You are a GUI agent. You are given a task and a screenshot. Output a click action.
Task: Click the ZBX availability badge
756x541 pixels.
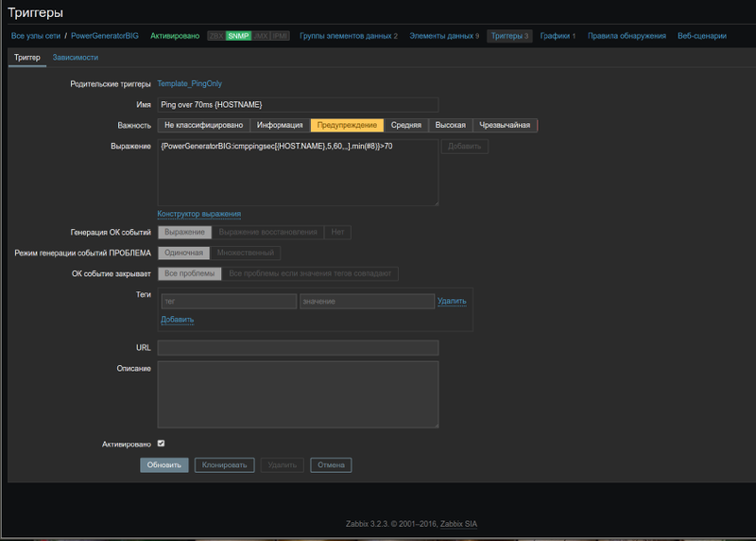[x=216, y=36]
